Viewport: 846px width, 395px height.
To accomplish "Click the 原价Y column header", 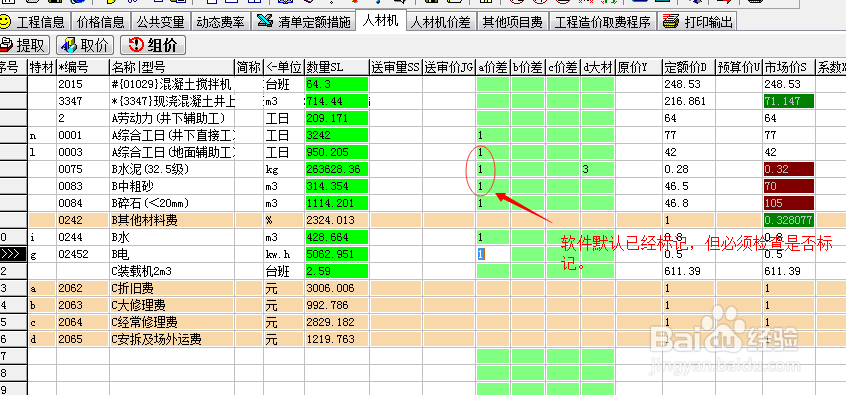I will coord(639,67).
